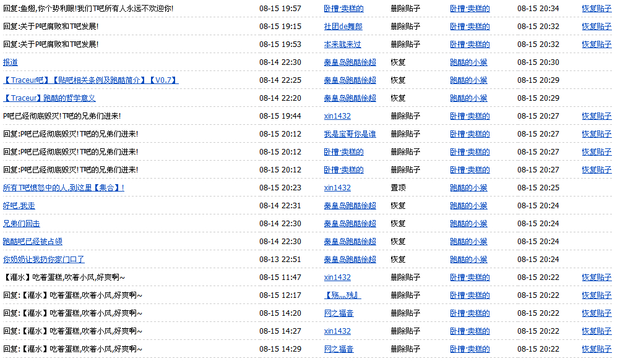Open author 秦皇岛跑酷徐超 in the 报道 row
This screenshot has height=364, width=620.
pyautogui.click(x=350, y=62)
